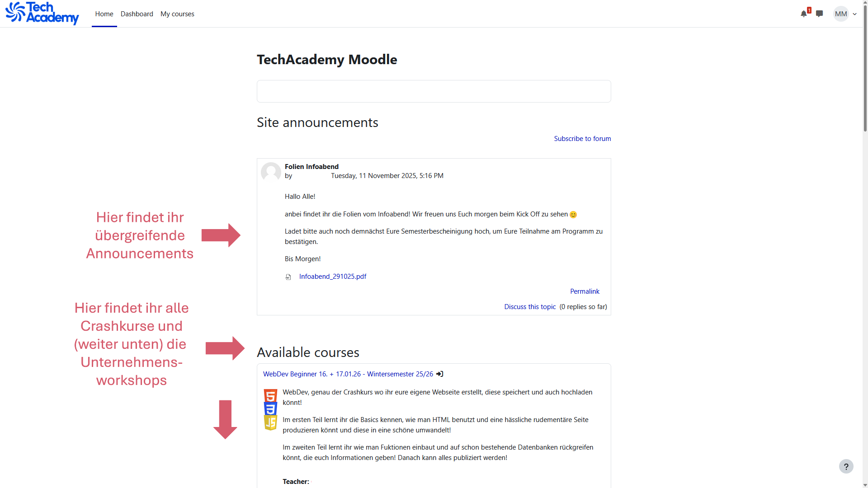The height and width of the screenshot is (488, 868).
Task: Open the My courses tab
Action: click(x=177, y=14)
